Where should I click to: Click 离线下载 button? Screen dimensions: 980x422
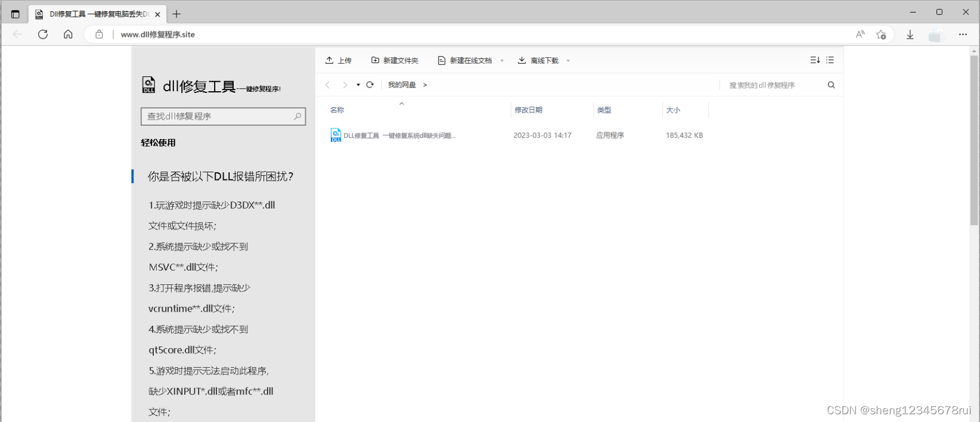(x=538, y=60)
